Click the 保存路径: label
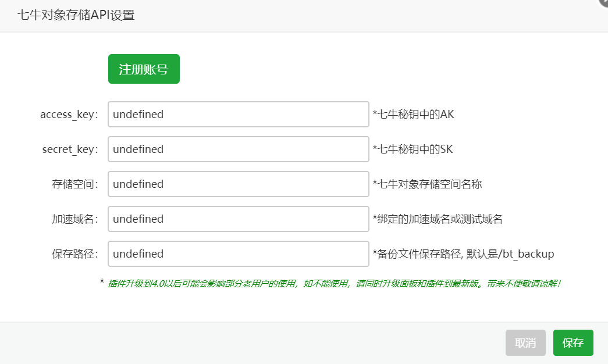This screenshot has height=364, width=608. point(75,254)
